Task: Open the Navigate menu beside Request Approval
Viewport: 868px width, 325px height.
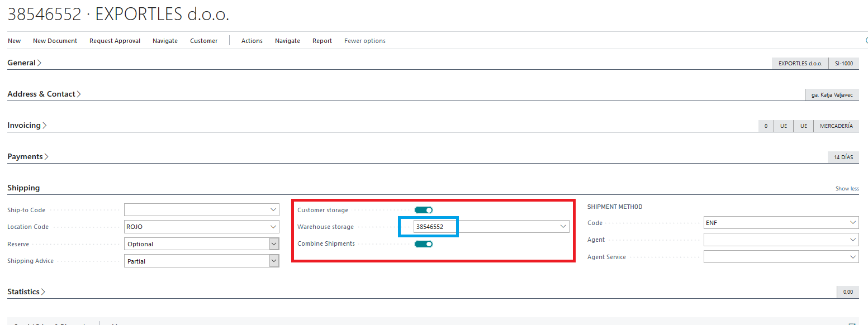Action: tap(165, 41)
